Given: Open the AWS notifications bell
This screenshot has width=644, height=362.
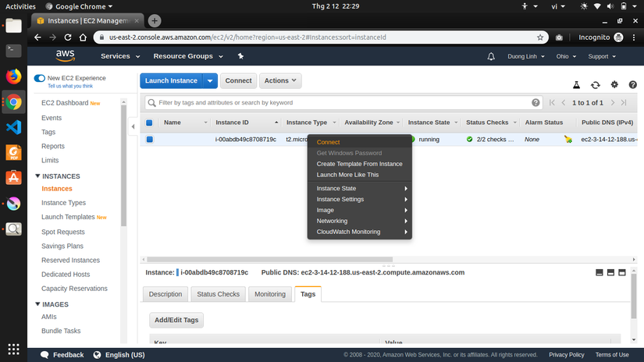Looking at the screenshot, I should point(491,57).
